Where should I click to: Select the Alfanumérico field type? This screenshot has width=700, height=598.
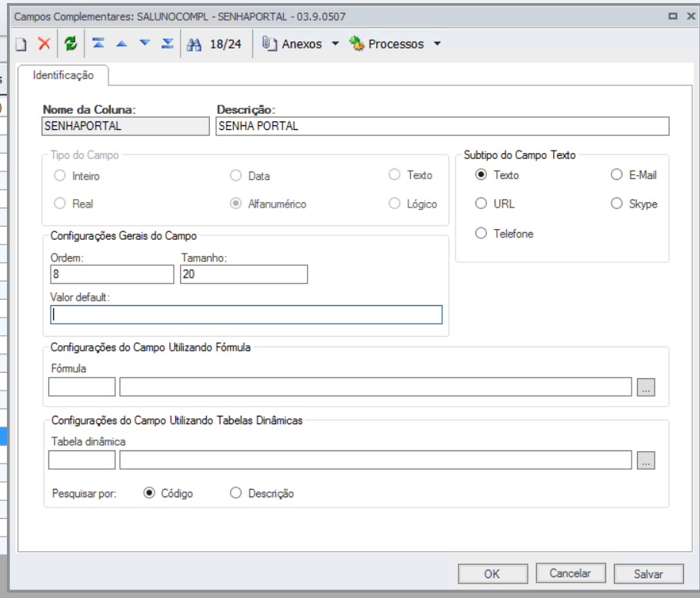[x=235, y=204]
